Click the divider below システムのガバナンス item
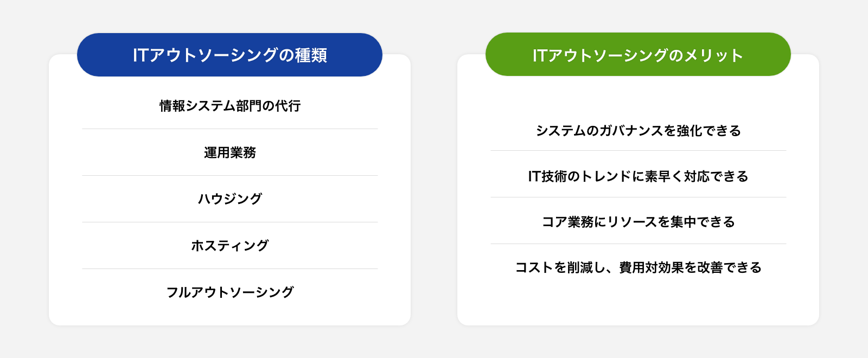 [x=639, y=150]
